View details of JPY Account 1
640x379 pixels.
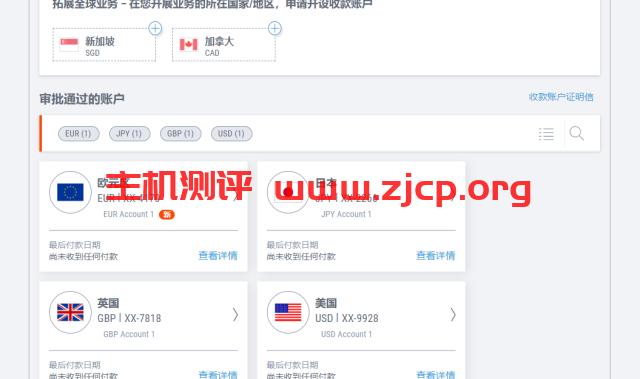(436, 256)
